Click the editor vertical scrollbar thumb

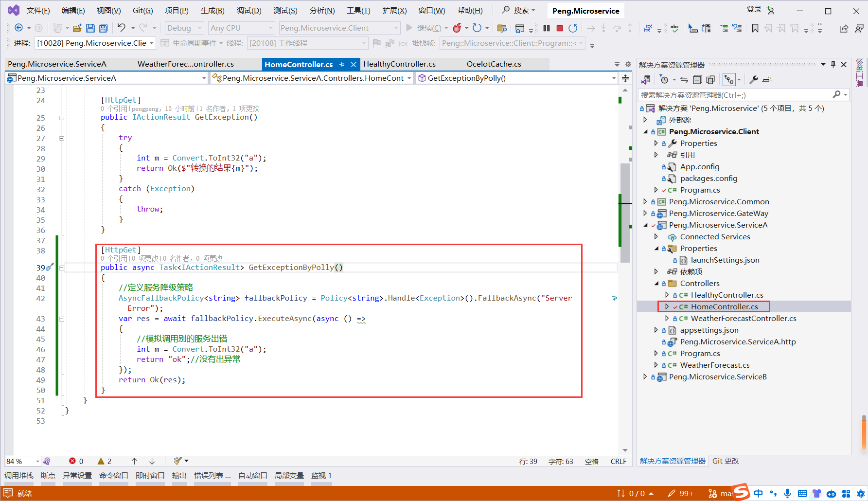coord(625,213)
